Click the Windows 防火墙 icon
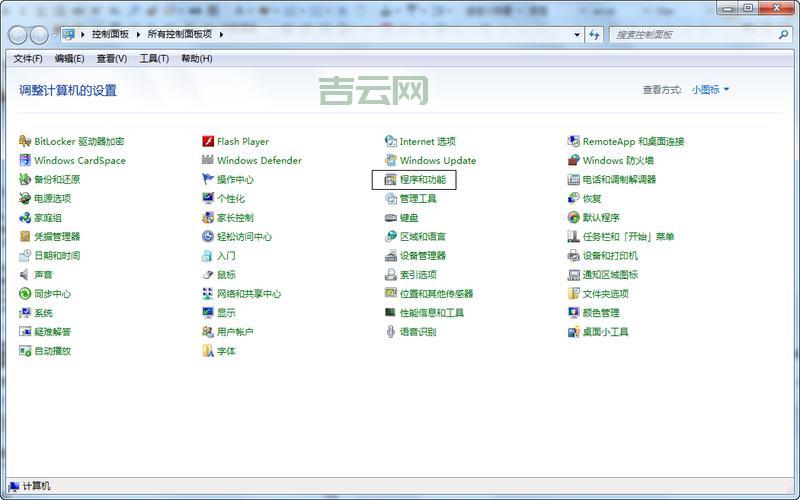 tap(573, 160)
